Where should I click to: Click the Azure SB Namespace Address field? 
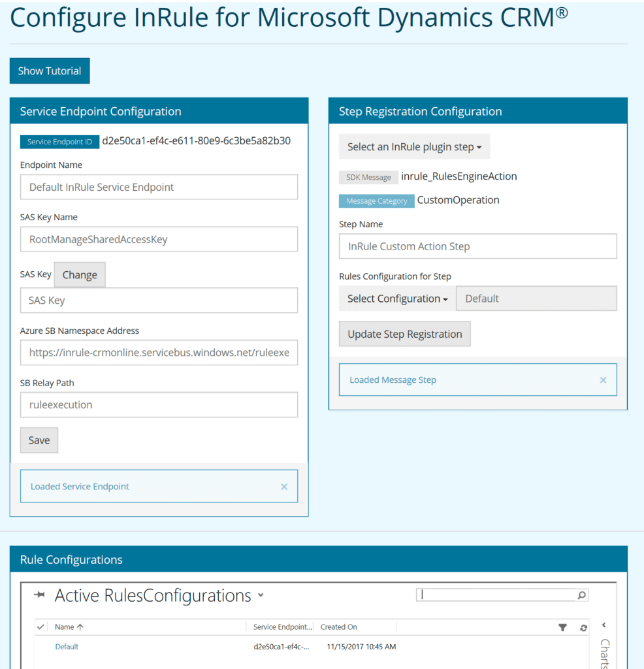159,352
